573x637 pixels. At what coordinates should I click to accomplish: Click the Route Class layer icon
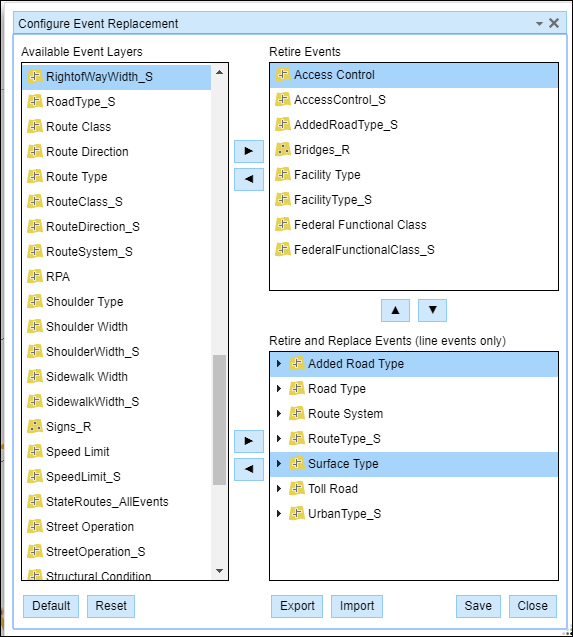(x=35, y=126)
